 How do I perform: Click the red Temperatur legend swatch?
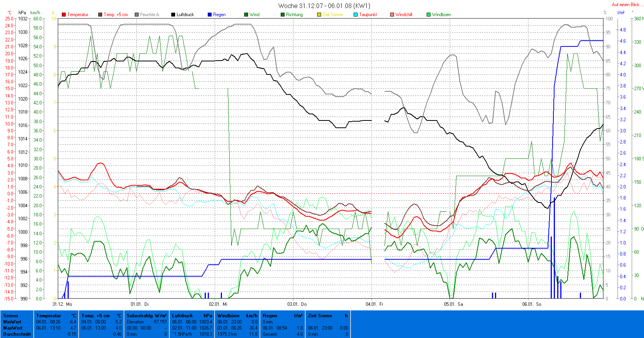pyautogui.click(x=64, y=15)
